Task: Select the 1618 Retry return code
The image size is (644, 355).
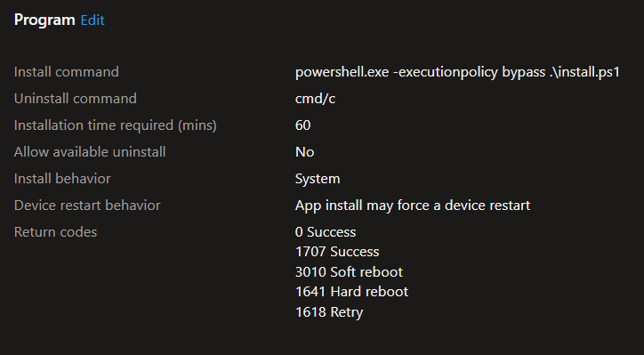Action: click(329, 312)
